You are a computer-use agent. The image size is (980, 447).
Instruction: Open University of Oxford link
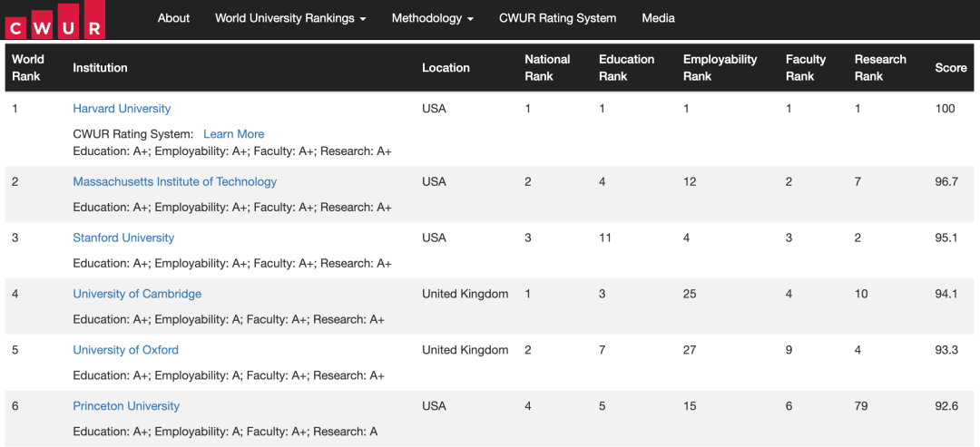pos(125,350)
